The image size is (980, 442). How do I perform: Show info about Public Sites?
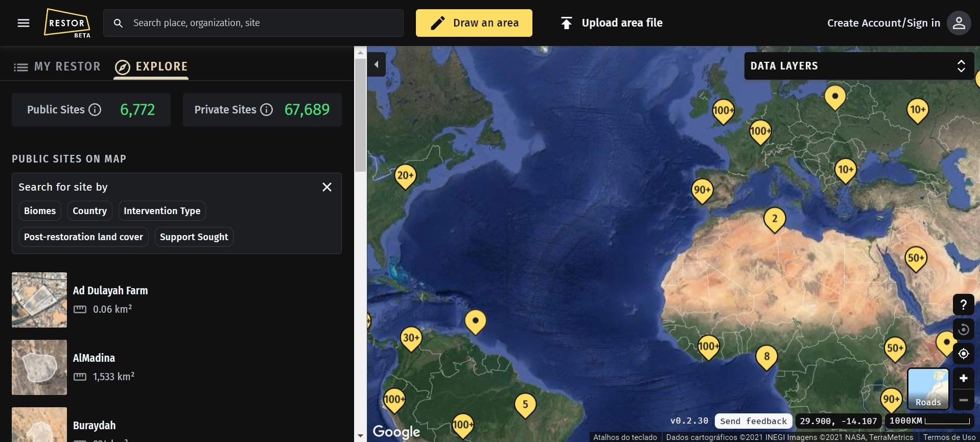tap(95, 109)
